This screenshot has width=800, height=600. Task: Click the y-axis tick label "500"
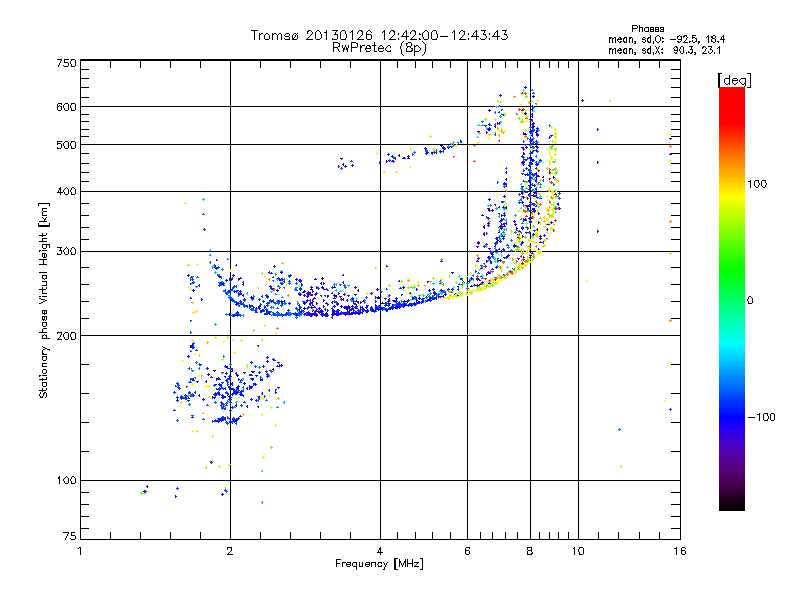[x=66, y=145]
